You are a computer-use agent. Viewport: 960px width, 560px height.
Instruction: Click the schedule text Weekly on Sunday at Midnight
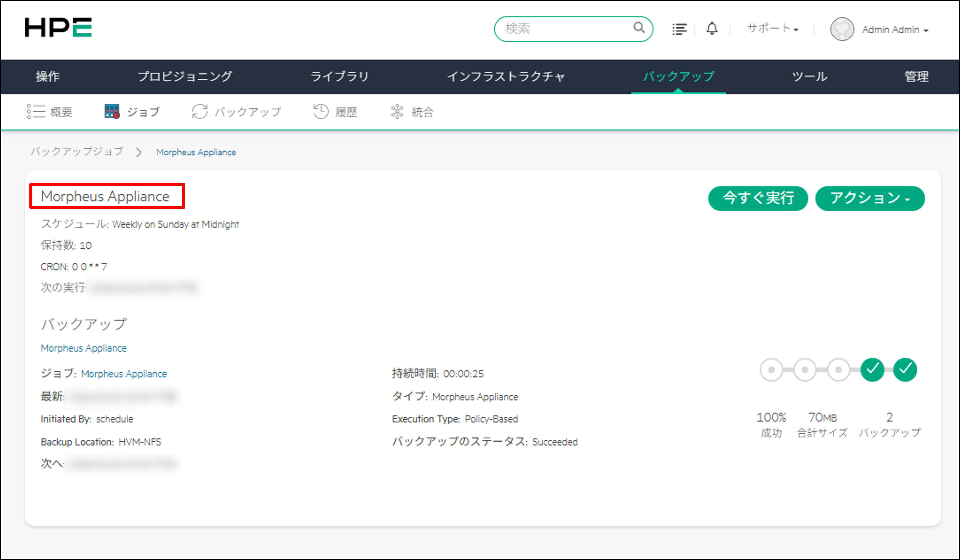[175, 224]
